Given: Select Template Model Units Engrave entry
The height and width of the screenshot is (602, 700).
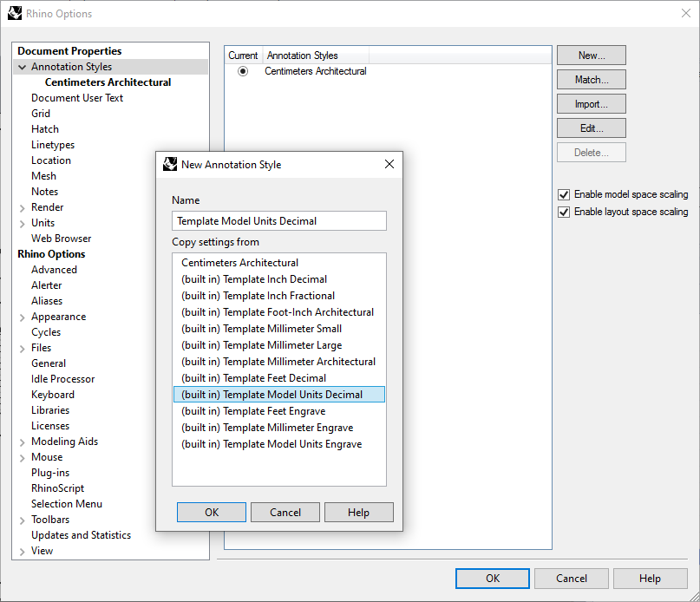Looking at the screenshot, I should click(x=271, y=444).
